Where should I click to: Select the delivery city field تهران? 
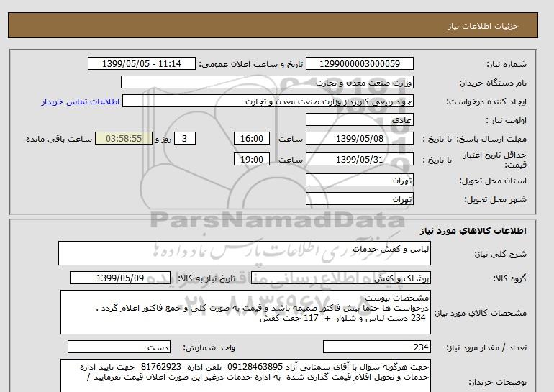(359, 199)
